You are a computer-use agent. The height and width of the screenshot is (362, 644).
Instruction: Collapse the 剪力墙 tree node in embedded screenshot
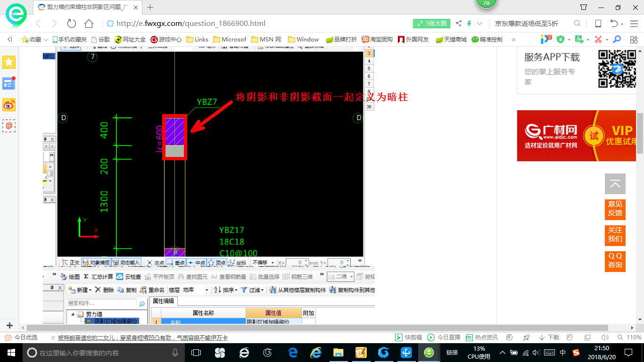coord(73,314)
